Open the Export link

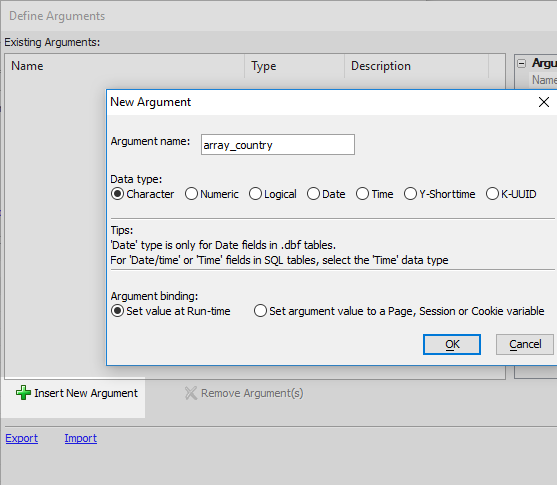click(x=21, y=438)
